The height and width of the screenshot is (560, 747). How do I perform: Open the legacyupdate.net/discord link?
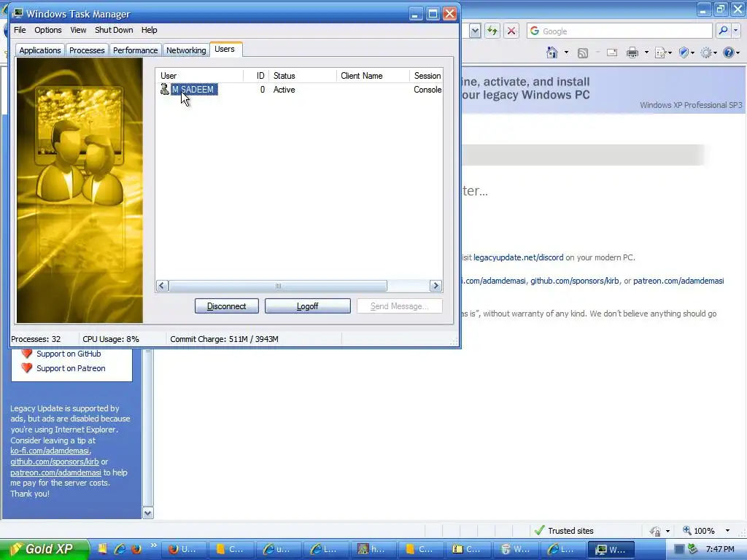(519, 257)
